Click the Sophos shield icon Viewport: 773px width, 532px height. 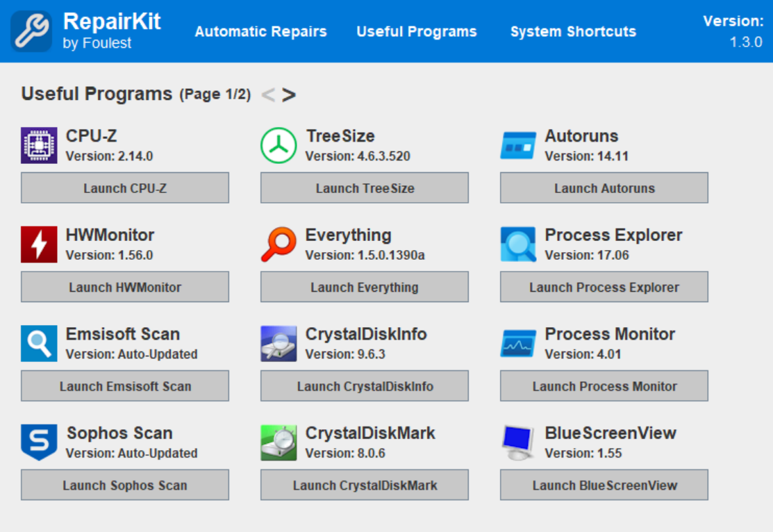(39, 443)
